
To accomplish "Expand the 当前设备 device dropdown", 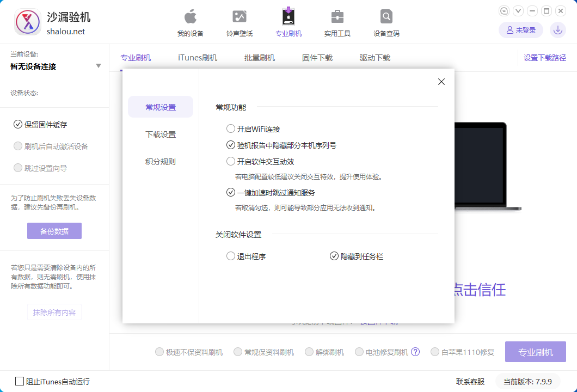I will coord(99,65).
